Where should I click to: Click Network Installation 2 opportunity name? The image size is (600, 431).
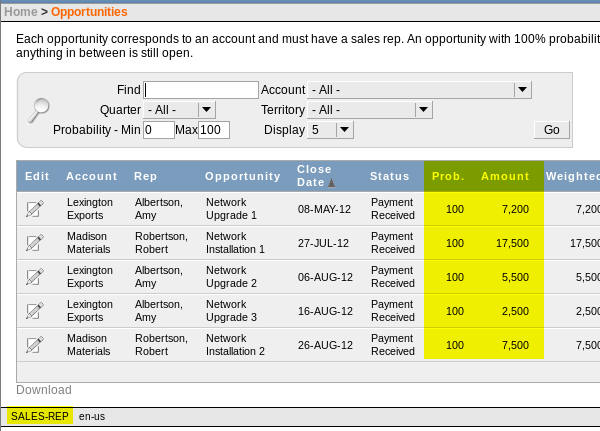coord(235,344)
